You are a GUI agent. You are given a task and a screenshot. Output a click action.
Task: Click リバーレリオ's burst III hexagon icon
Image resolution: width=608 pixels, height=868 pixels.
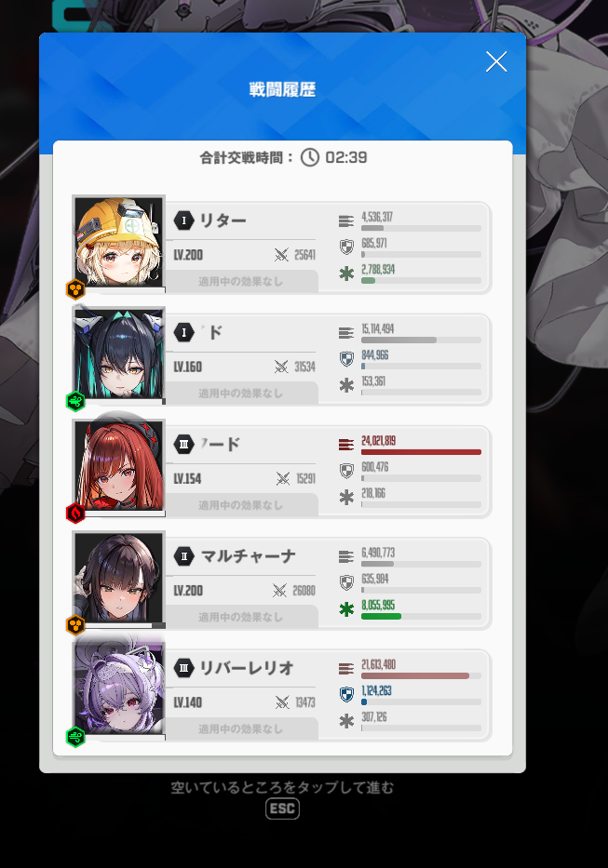184,668
